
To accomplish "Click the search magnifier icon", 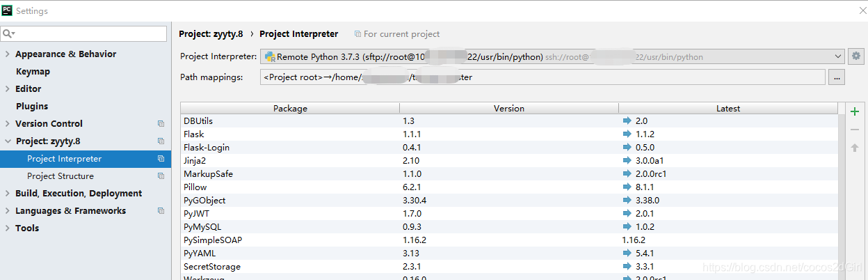I will pyautogui.click(x=8, y=33).
